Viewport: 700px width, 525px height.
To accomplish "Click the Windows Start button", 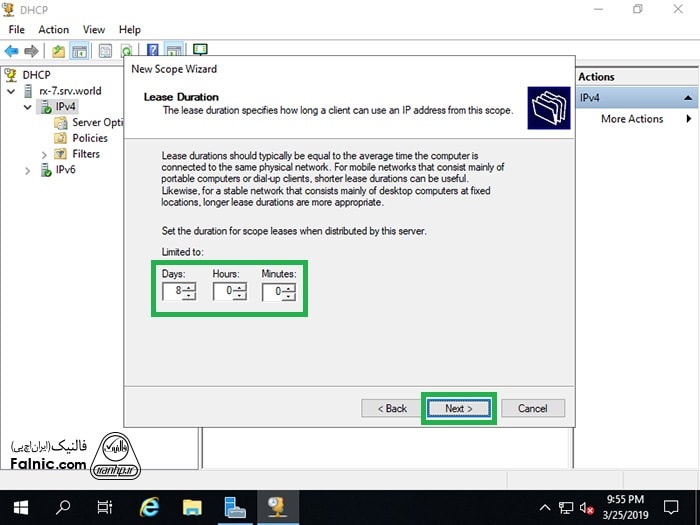I will 20,506.
